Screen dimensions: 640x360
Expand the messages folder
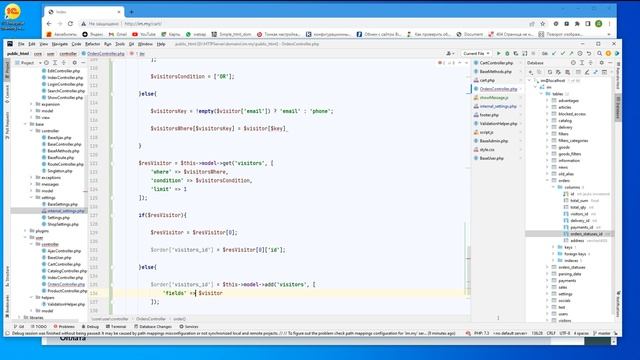pos(31,184)
